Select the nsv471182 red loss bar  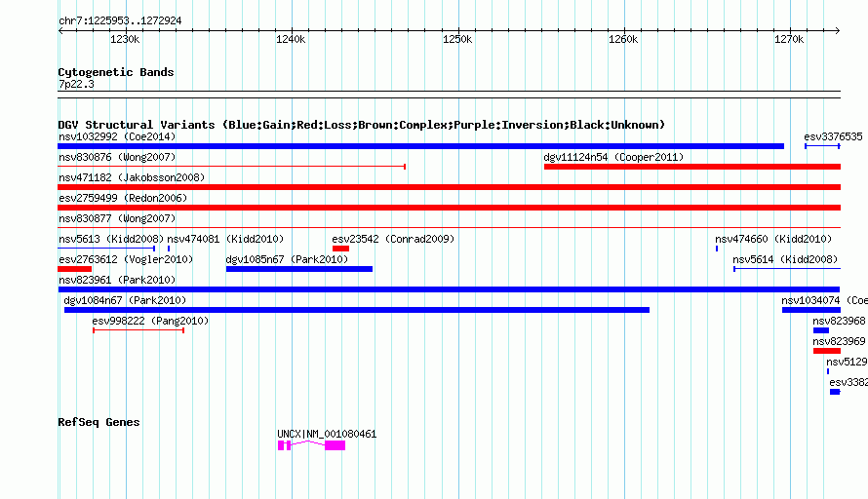point(449,187)
